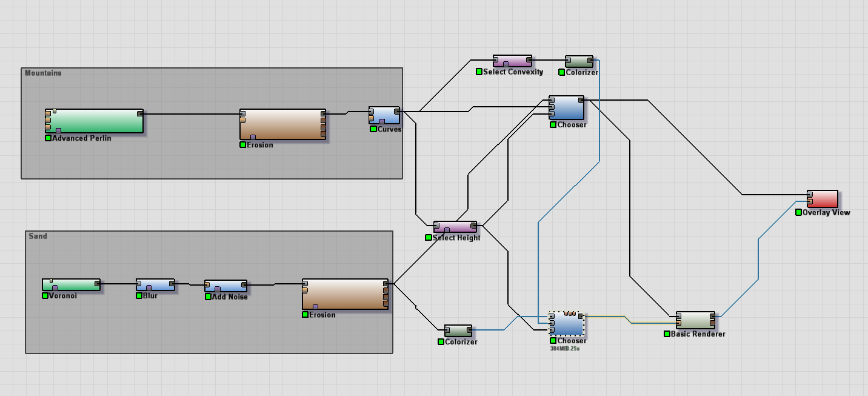Click the 384MB memory readout under Chooser
This screenshot has height=396, width=868.
coord(558,349)
